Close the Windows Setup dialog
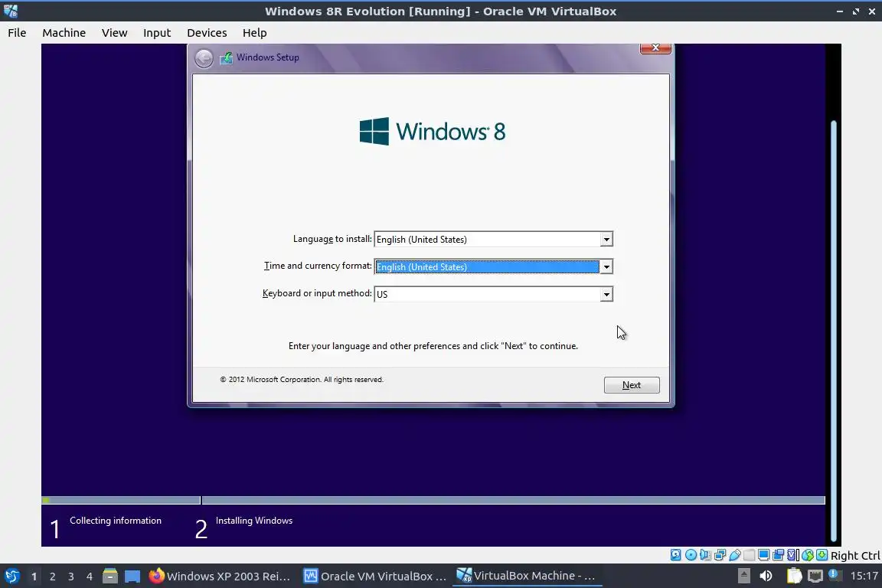Viewport: 882px width, 588px height. tap(655, 47)
